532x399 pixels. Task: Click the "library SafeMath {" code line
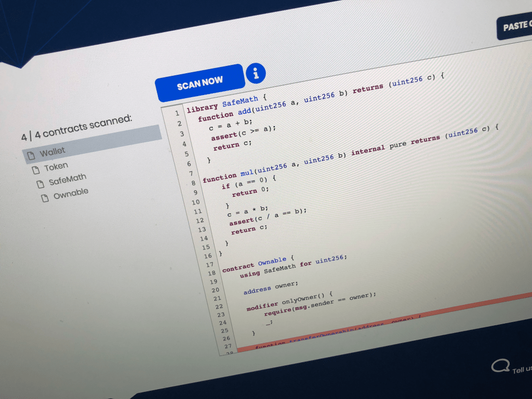[x=227, y=103]
